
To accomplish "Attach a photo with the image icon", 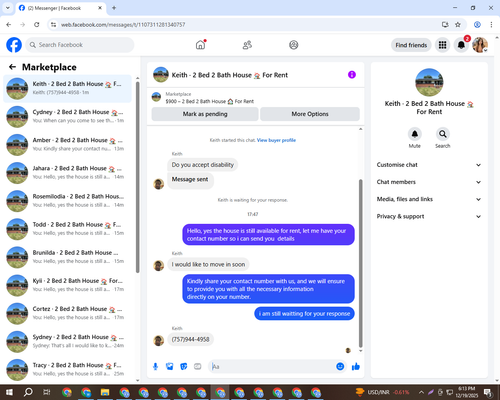I will tap(170, 367).
